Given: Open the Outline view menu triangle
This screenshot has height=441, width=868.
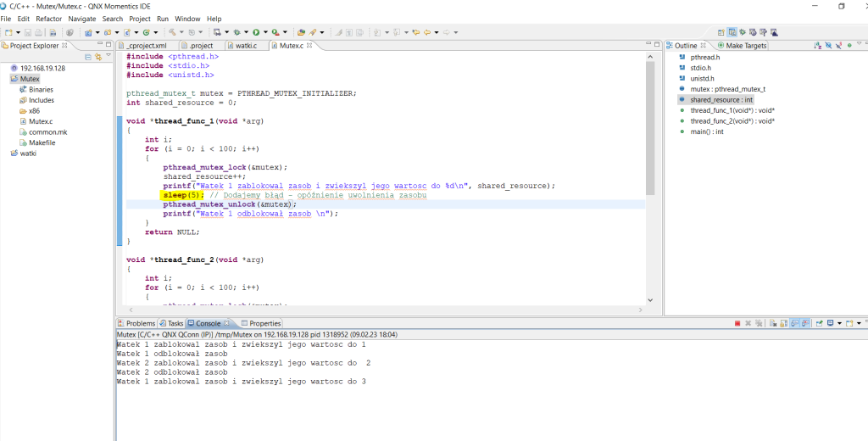Looking at the screenshot, I should point(859,45).
